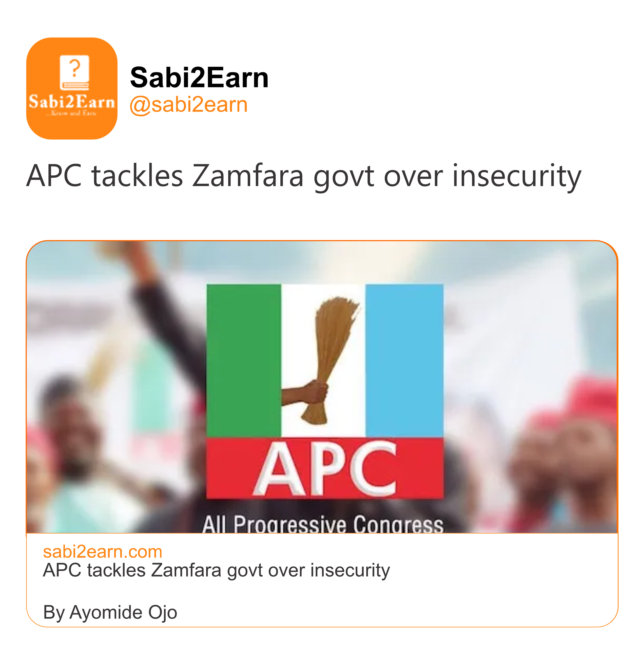Click the light blue stripe of APC flag

(404, 360)
